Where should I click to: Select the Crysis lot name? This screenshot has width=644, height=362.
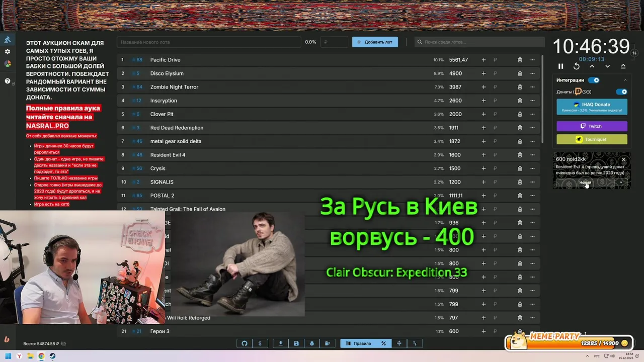(157, 168)
